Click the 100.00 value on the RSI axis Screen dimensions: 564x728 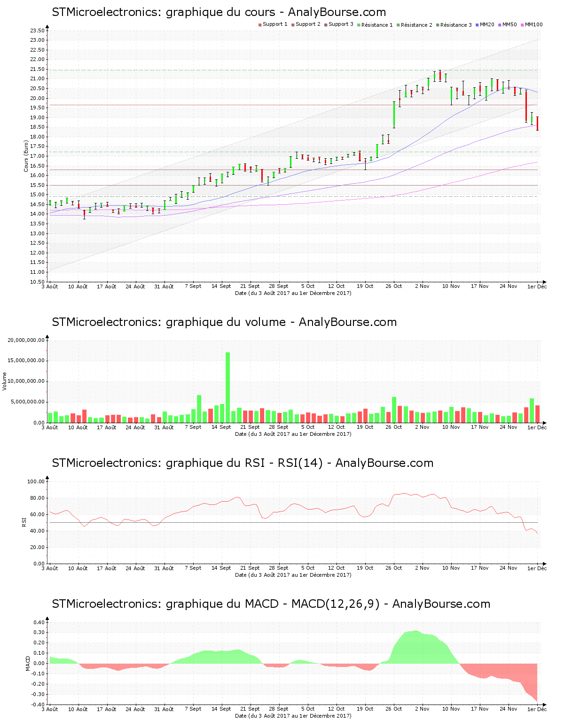(36, 481)
